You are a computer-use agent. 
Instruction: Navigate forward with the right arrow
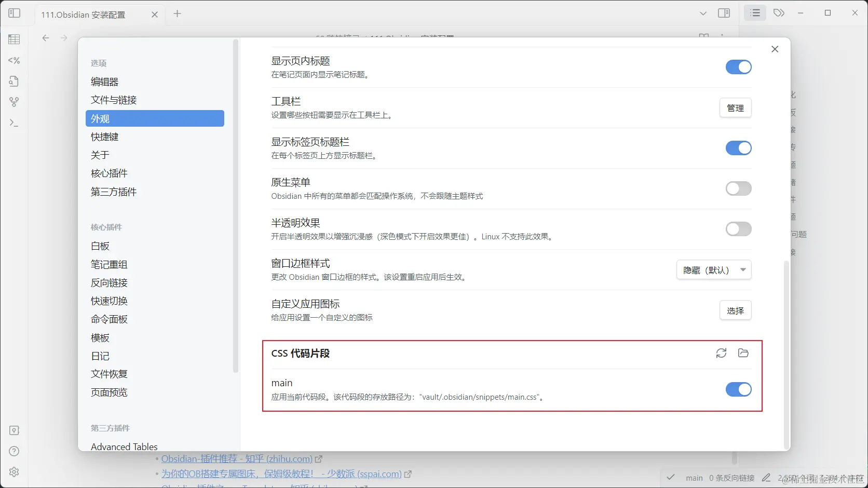point(64,38)
